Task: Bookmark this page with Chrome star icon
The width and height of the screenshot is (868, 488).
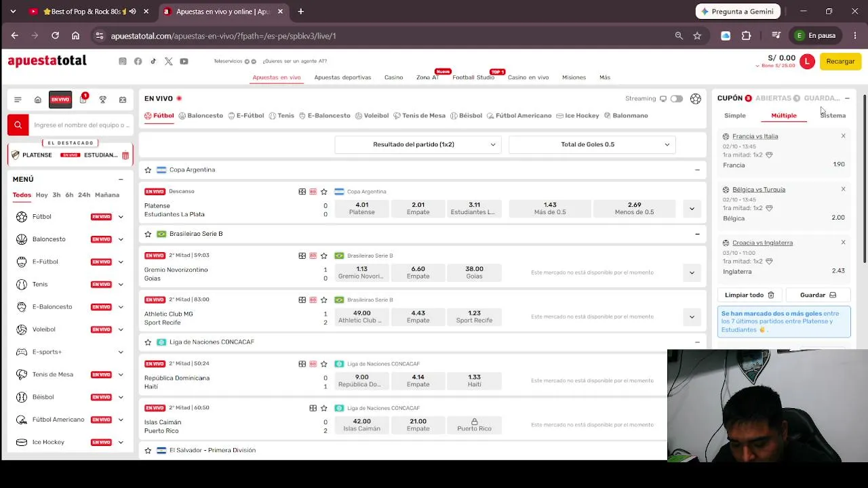Action: click(697, 36)
